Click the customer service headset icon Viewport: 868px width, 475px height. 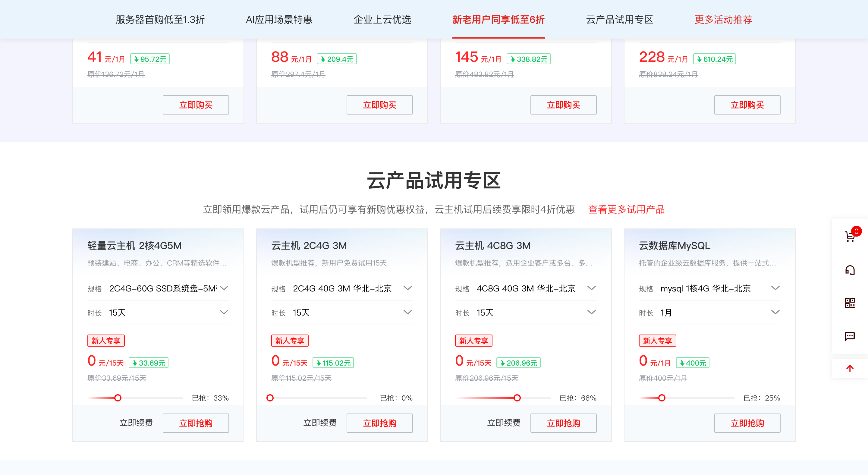(850, 270)
